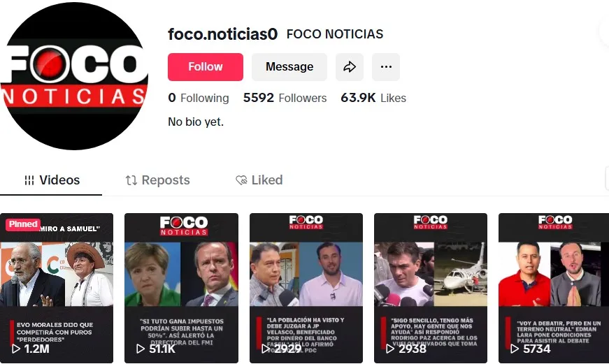Send a message with Message button
Image resolution: width=609 pixels, height=364 pixels.
289,67
